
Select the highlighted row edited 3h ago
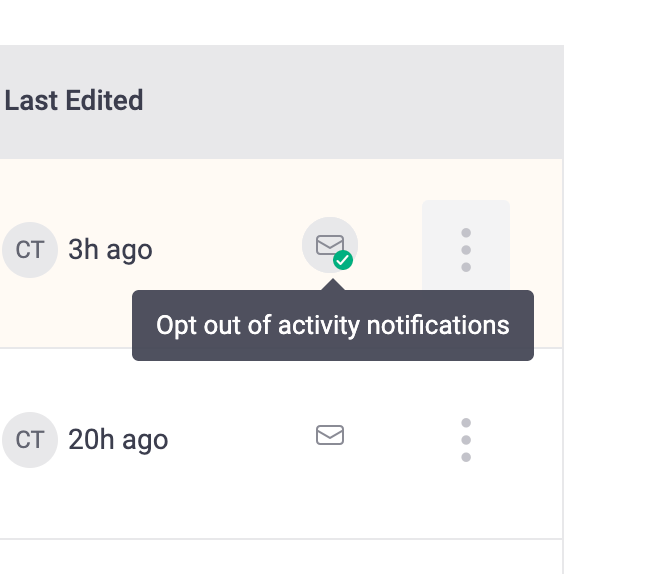pos(220,200)
